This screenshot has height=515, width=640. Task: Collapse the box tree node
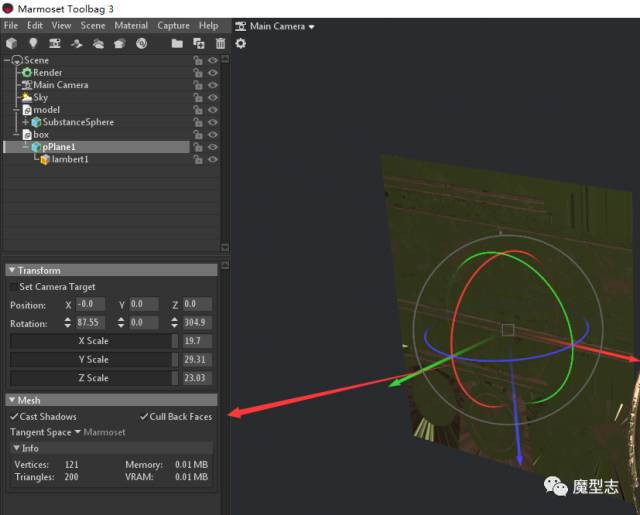click(16, 135)
